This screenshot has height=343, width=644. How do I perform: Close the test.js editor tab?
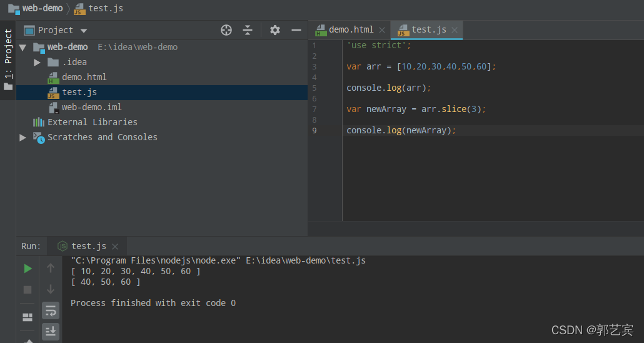(455, 30)
